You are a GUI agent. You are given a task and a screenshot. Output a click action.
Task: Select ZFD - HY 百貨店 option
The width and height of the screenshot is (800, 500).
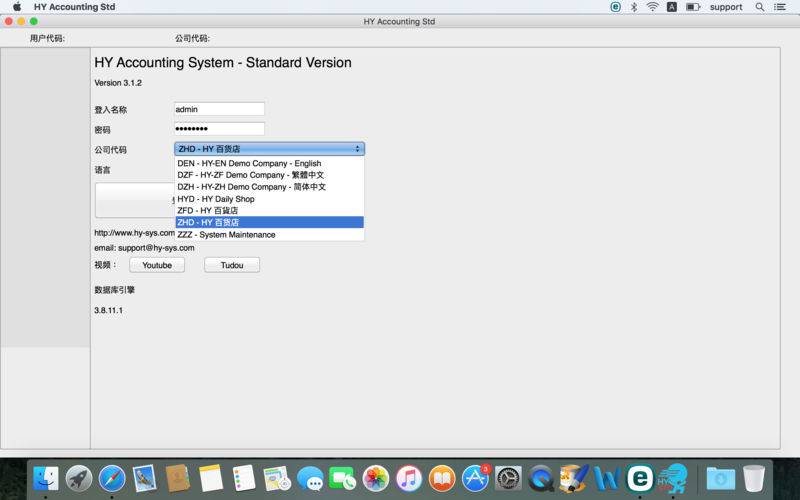click(x=269, y=210)
